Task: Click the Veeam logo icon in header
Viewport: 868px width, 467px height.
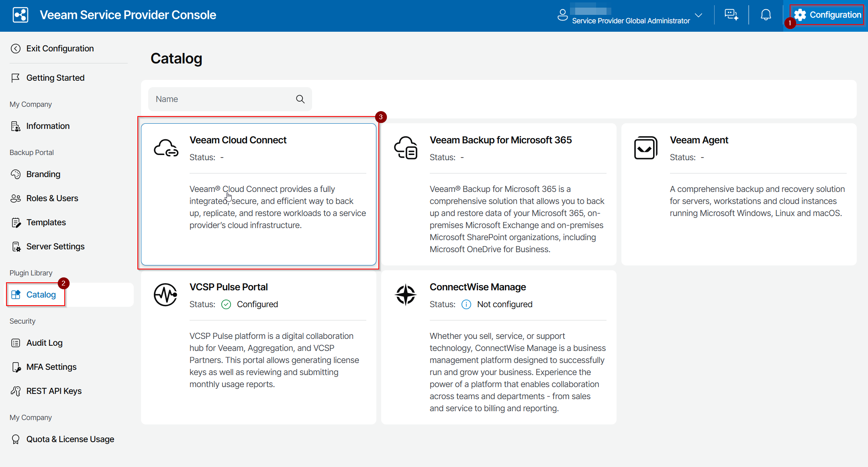Action: pos(20,15)
